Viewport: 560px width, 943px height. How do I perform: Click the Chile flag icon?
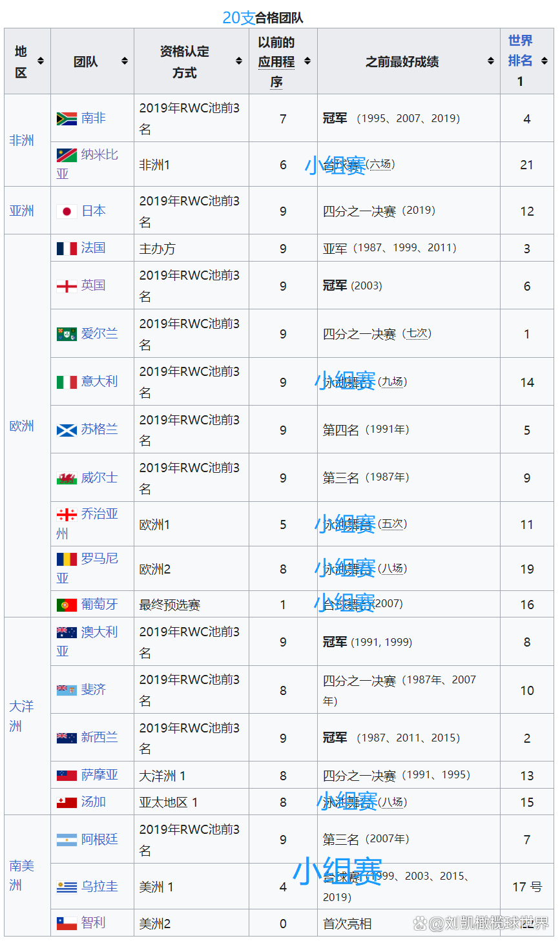point(67,924)
